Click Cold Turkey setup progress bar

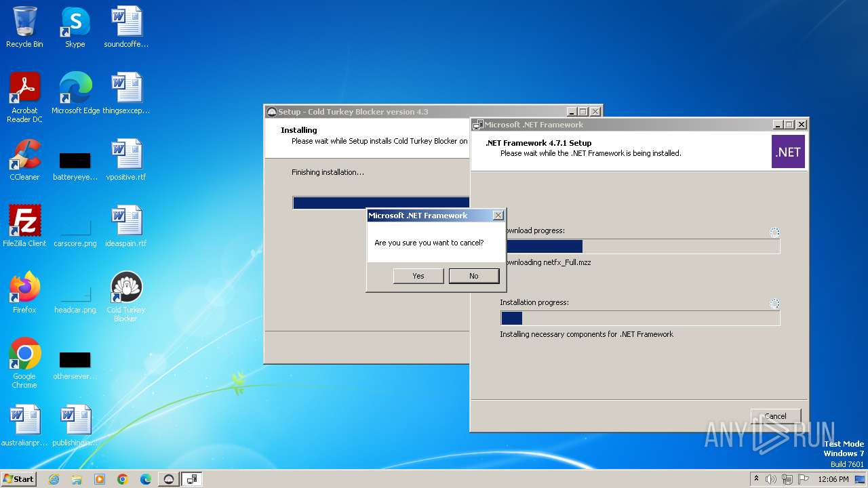pyautogui.click(x=381, y=203)
